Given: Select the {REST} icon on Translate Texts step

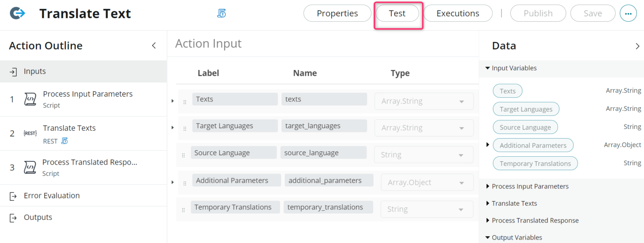Looking at the screenshot, I should (x=29, y=133).
